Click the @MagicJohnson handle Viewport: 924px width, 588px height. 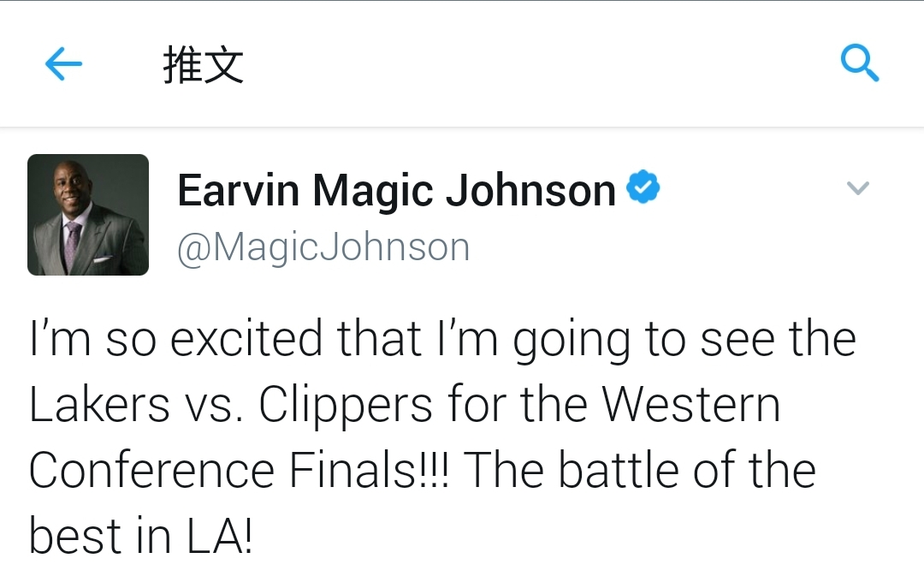pyautogui.click(x=323, y=246)
